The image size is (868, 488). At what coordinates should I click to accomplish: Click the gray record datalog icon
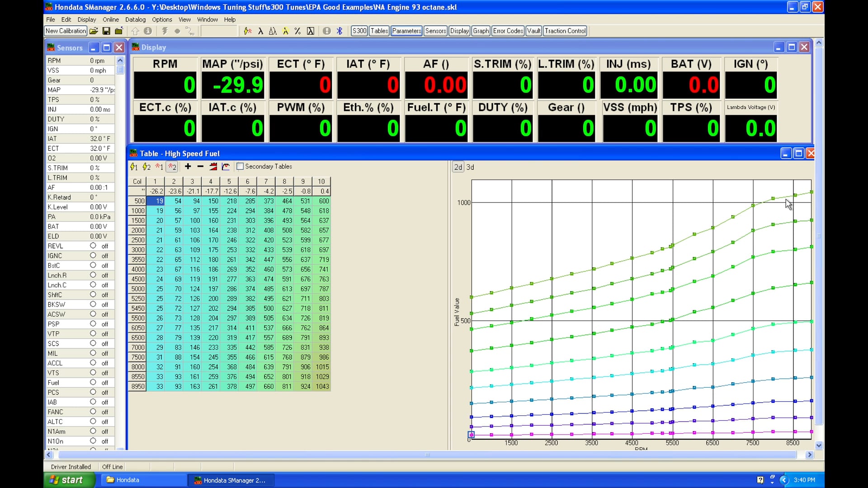pyautogui.click(x=177, y=31)
